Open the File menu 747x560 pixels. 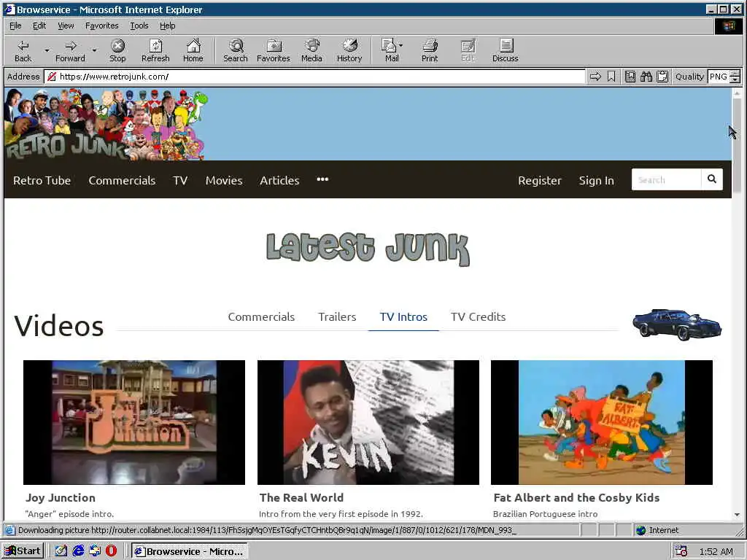click(x=15, y=26)
